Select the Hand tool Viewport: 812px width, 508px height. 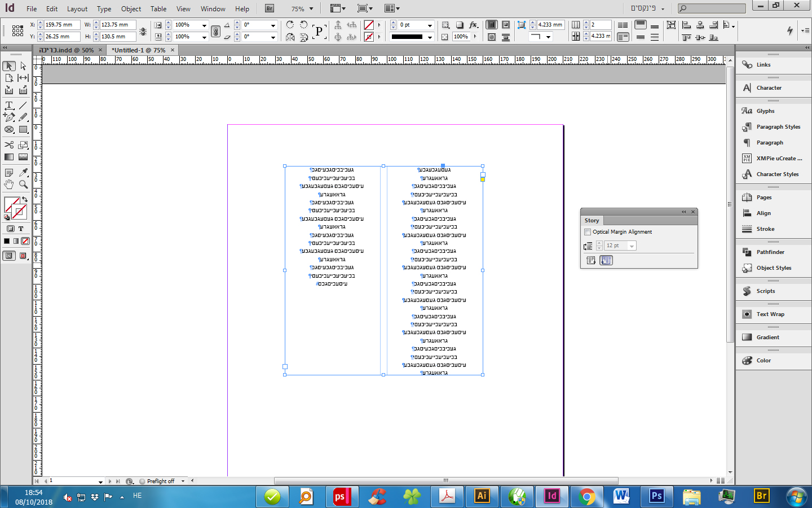[9, 185]
